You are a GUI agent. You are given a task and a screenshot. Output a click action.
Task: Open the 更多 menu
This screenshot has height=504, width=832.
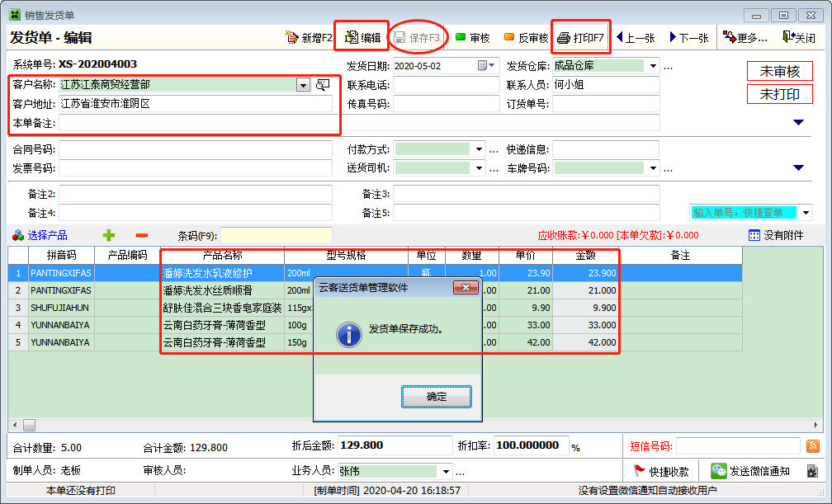745,38
